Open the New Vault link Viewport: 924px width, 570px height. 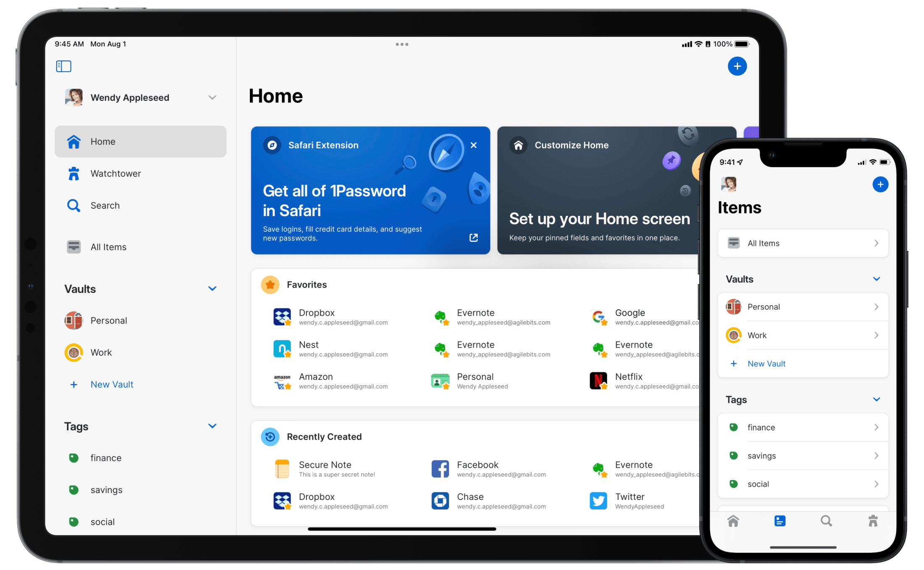112,384
